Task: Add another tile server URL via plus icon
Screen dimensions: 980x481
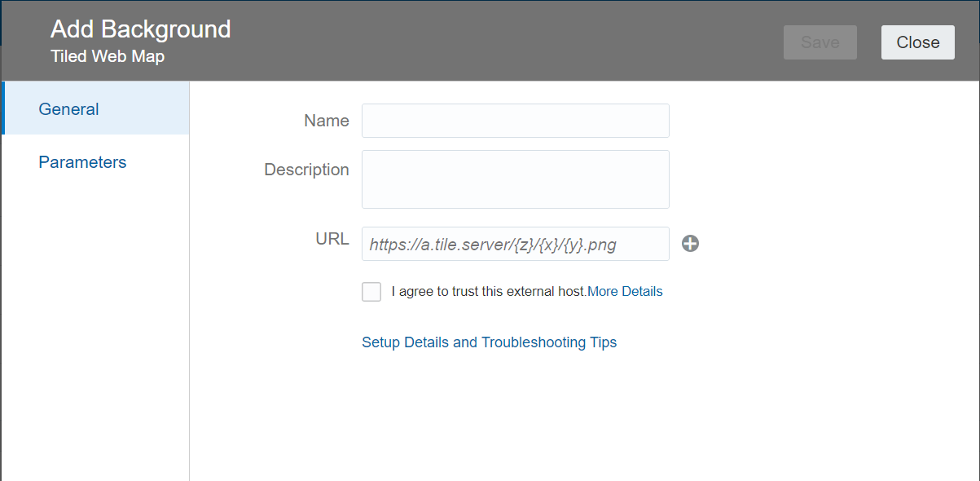Action: pos(690,243)
